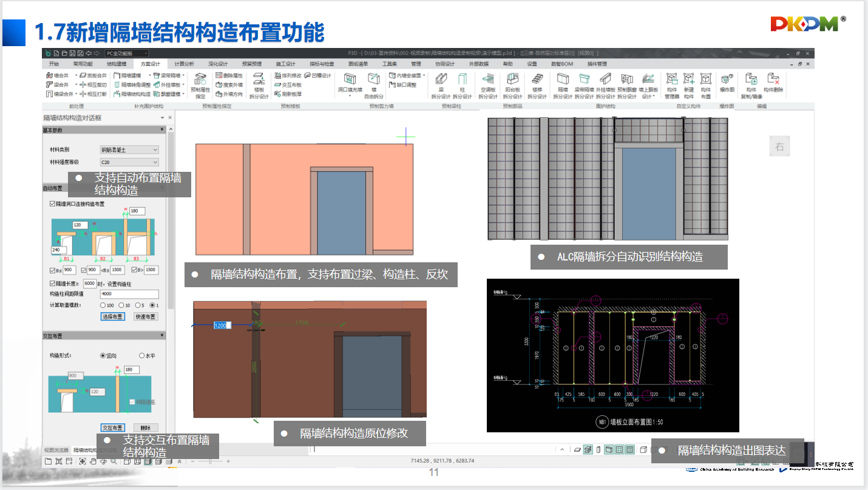Click the 交互布置 button
Image resolution: width=868 pixels, height=490 pixels.
tap(112, 427)
